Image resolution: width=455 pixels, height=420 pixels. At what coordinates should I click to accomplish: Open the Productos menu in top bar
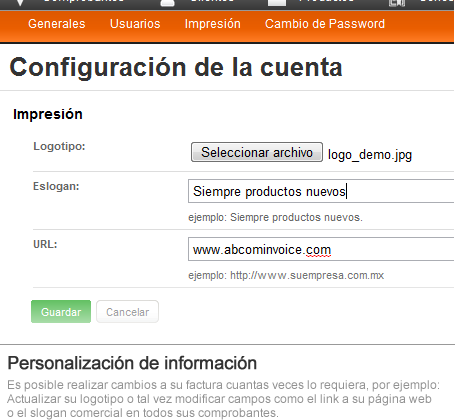coord(327,1)
